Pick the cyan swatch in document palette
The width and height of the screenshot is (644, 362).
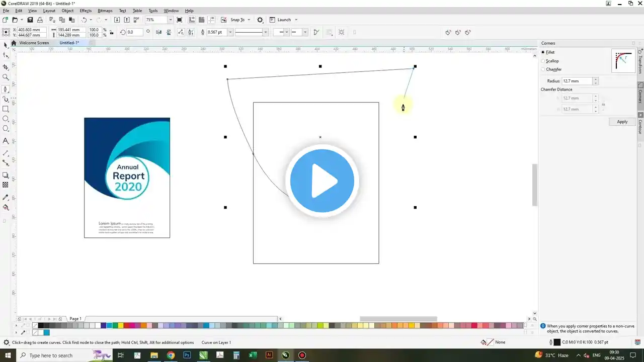click(x=47, y=332)
